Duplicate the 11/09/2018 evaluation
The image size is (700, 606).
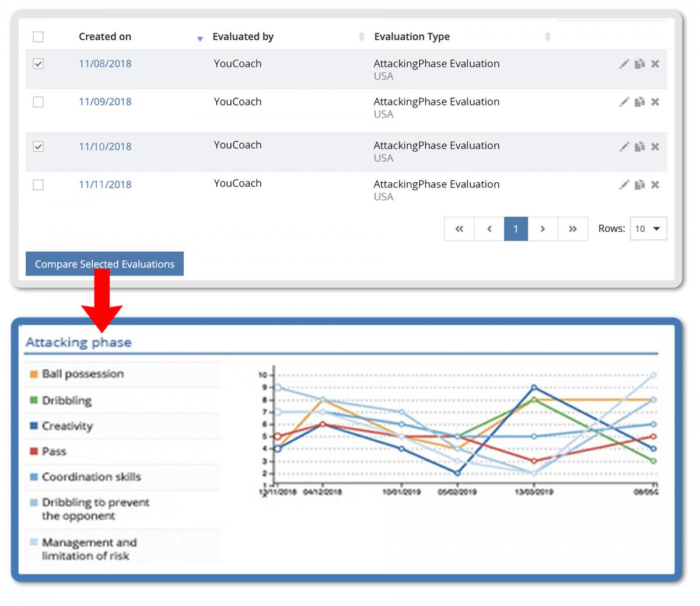tap(640, 102)
